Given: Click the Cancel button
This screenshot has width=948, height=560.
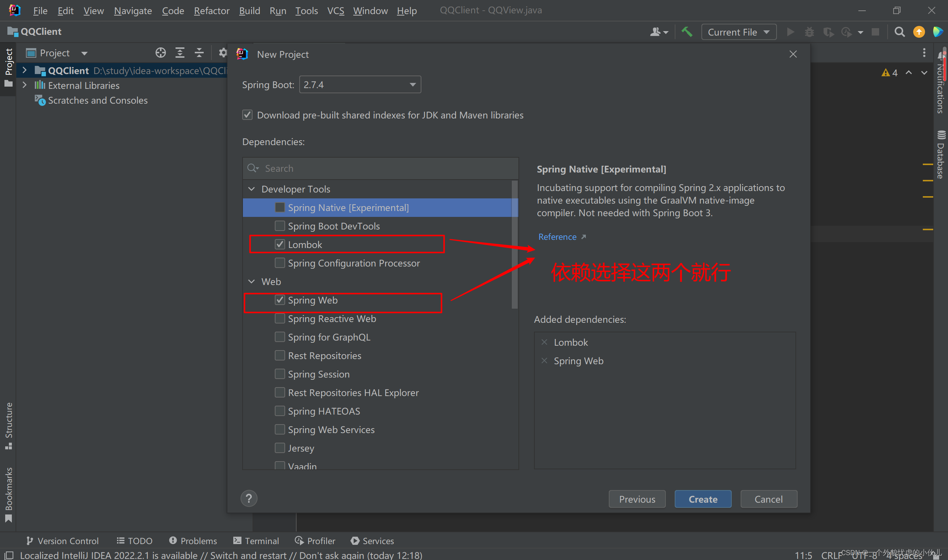Looking at the screenshot, I should [x=768, y=499].
